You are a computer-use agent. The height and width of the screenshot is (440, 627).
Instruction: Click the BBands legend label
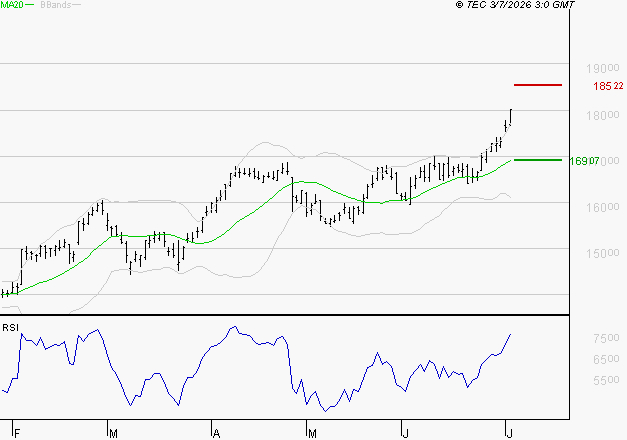(56, 5)
